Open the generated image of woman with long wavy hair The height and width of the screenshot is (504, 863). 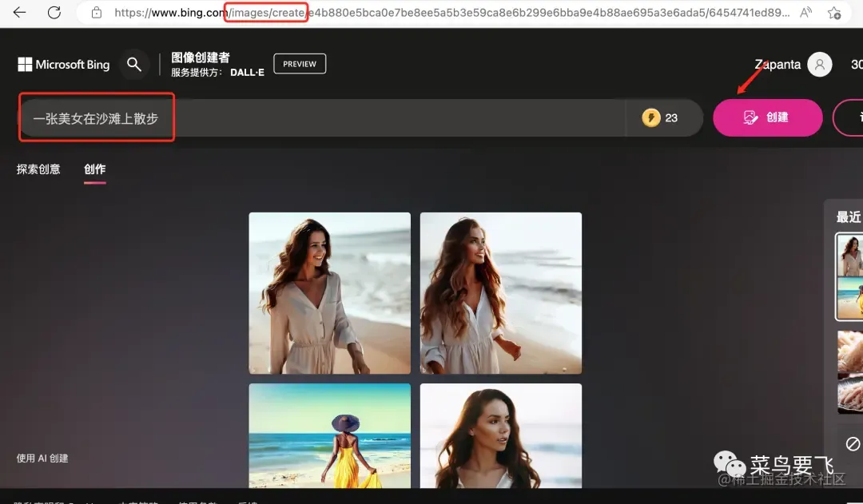pos(501,293)
